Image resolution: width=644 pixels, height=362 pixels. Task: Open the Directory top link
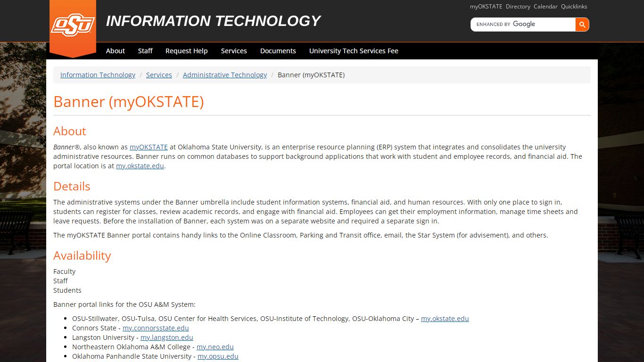point(518,7)
